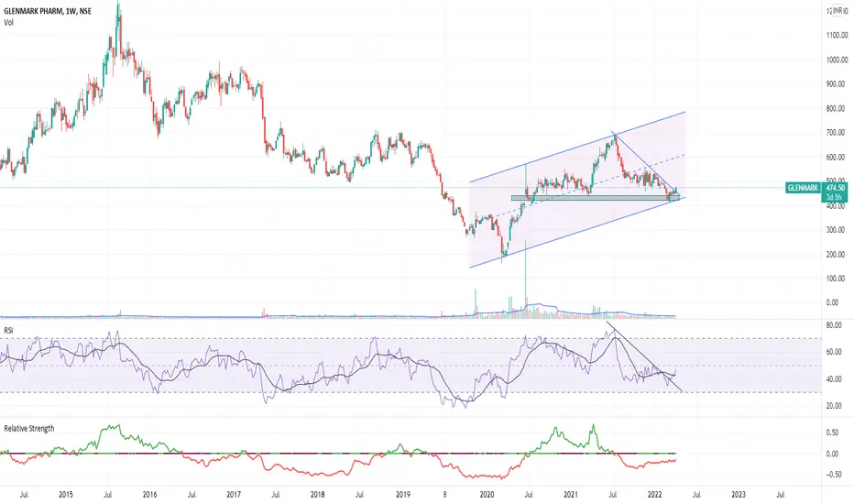Select the Relative Strength indicator label
Image resolution: width=854 pixels, height=504 pixels.
29,428
